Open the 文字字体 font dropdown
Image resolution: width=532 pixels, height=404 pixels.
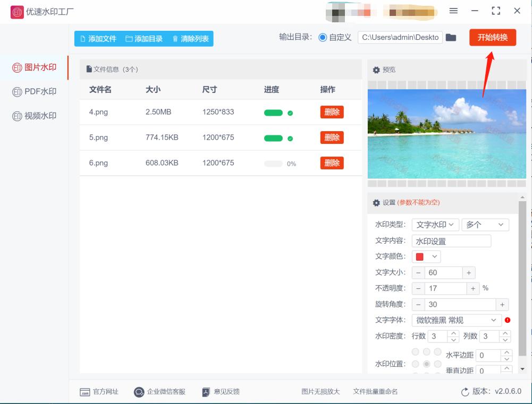457,320
